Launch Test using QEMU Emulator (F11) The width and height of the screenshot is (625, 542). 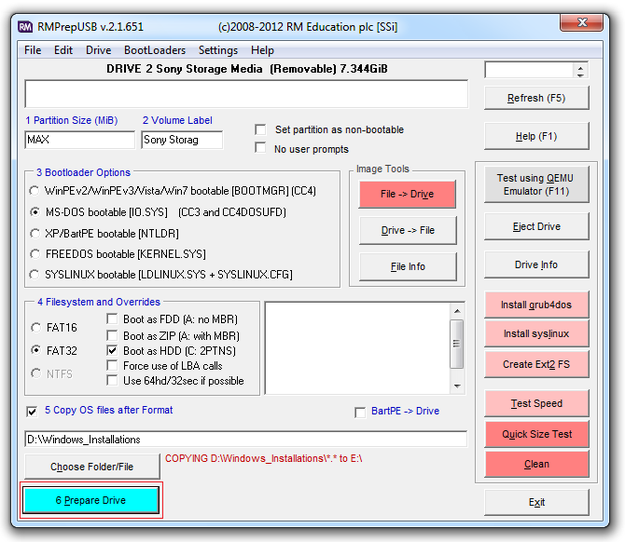(x=536, y=185)
